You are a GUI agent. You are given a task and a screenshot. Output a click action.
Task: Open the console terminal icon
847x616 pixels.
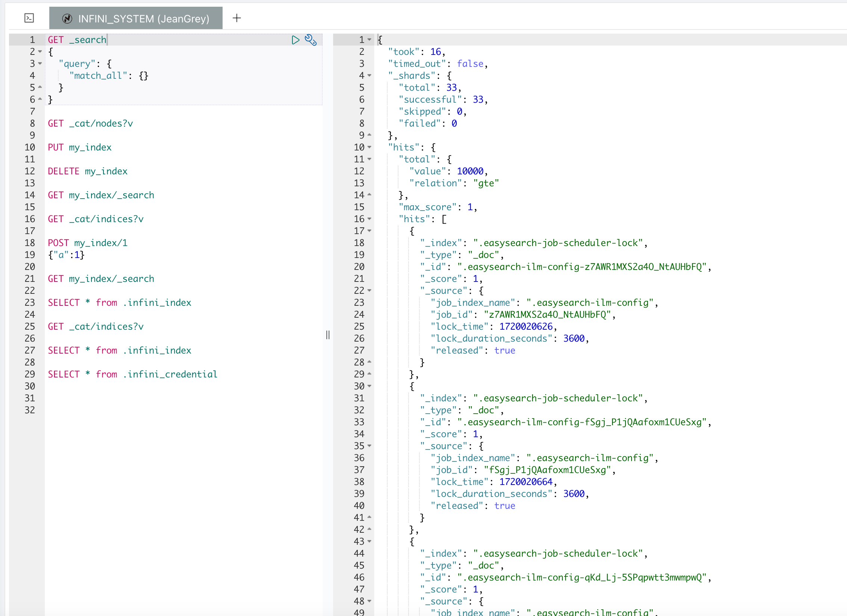pos(29,18)
